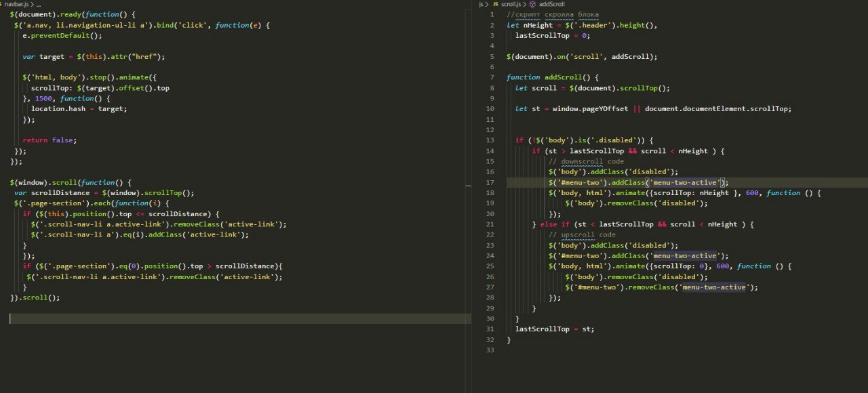Click the cube symbol icon before addScroll
Viewport: 868px width, 393px height.
(532, 4)
